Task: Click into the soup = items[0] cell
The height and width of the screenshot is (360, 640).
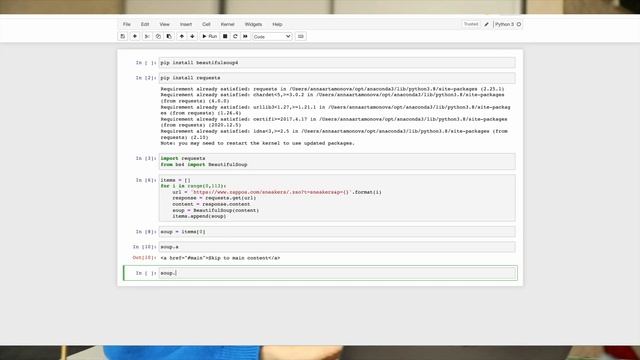Action: click(x=337, y=232)
